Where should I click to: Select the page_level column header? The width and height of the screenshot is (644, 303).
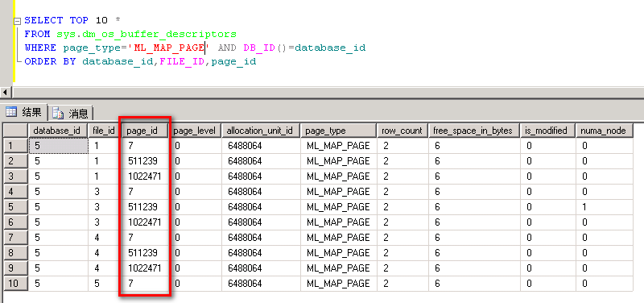pos(196,131)
